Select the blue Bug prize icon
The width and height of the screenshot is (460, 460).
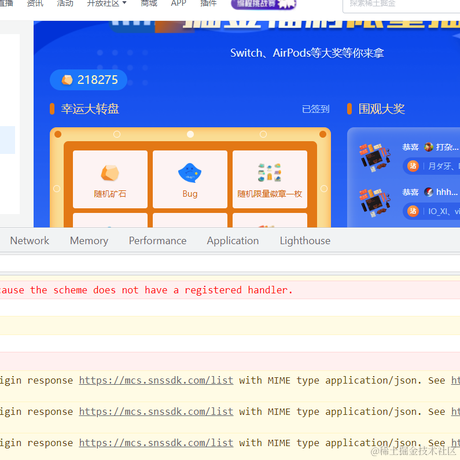point(190,173)
